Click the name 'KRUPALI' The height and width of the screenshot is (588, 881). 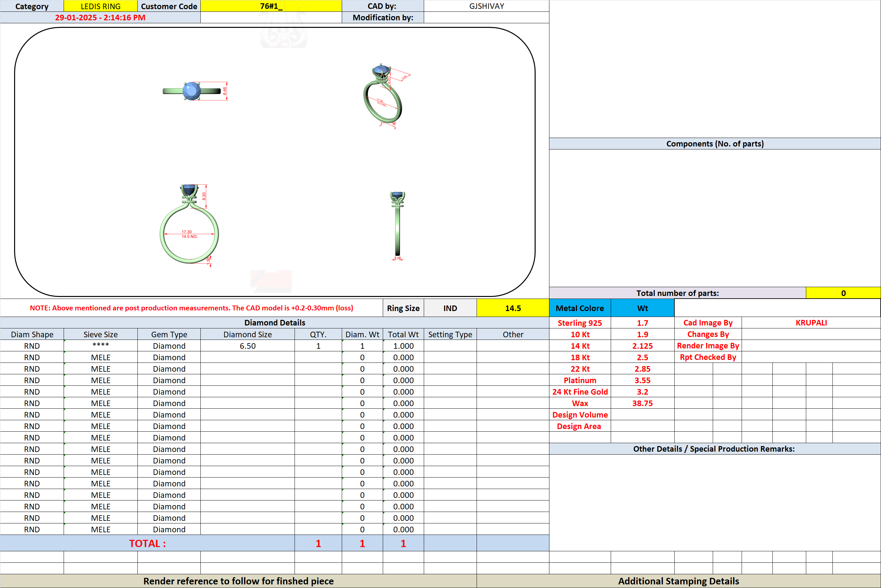[x=811, y=323]
